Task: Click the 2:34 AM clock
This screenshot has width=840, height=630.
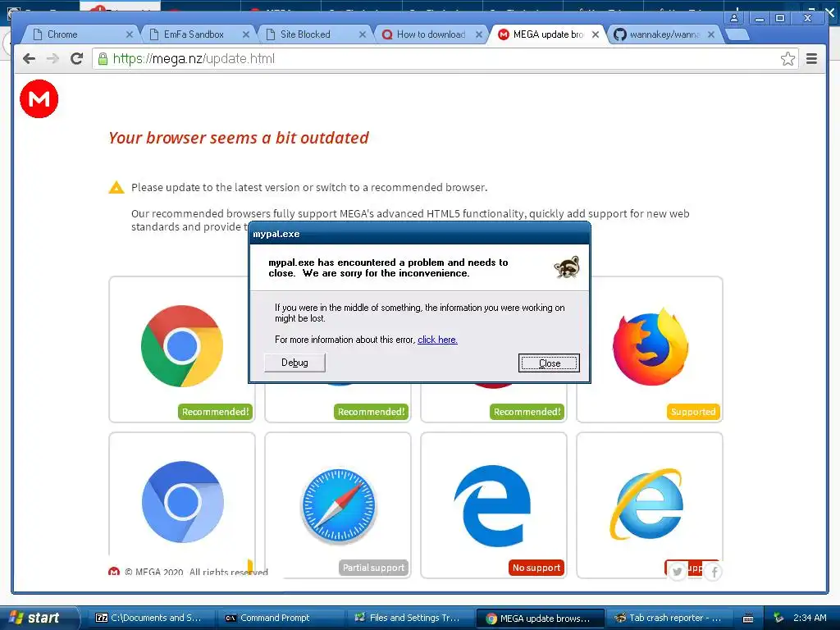Action: 810,618
